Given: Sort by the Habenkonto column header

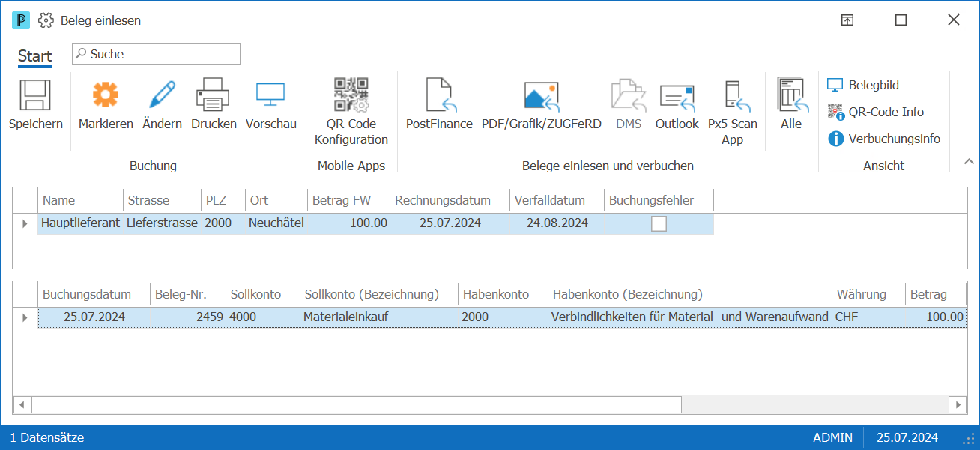Looking at the screenshot, I should (503, 294).
